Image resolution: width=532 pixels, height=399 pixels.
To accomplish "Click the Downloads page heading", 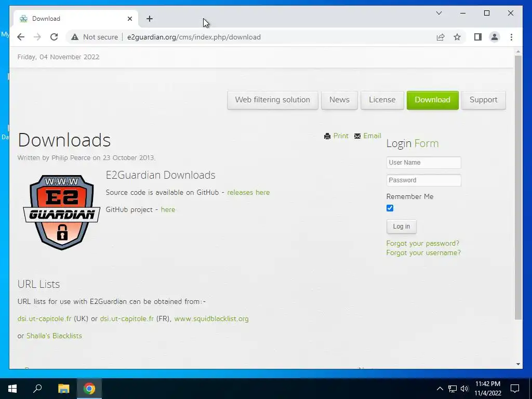I will (64, 140).
